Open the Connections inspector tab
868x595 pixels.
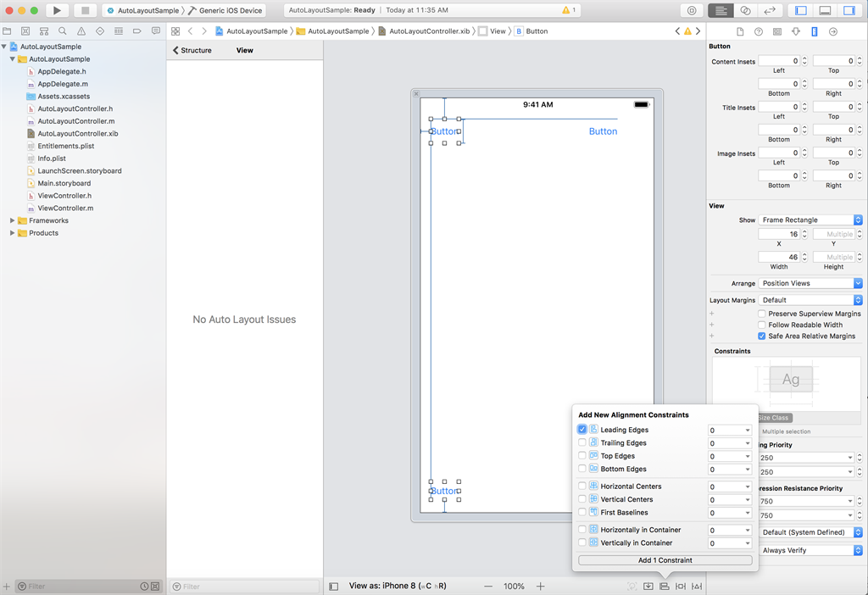(x=833, y=31)
